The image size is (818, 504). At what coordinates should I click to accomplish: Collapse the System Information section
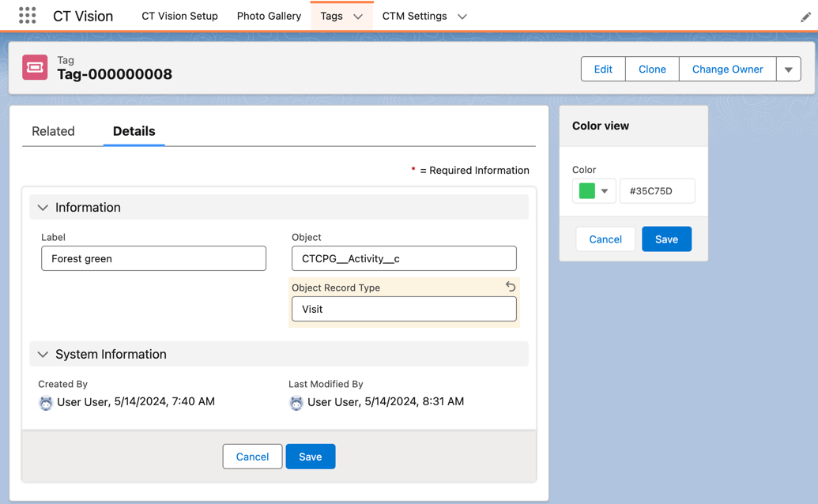click(x=43, y=355)
